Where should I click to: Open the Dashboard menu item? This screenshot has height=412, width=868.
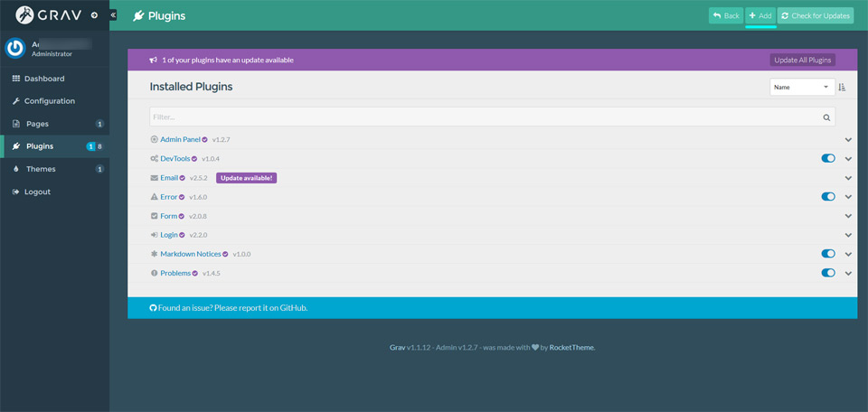click(x=55, y=79)
